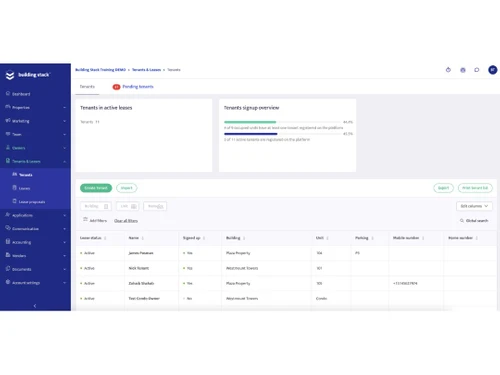Open the Parking column options icon

click(x=372, y=238)
